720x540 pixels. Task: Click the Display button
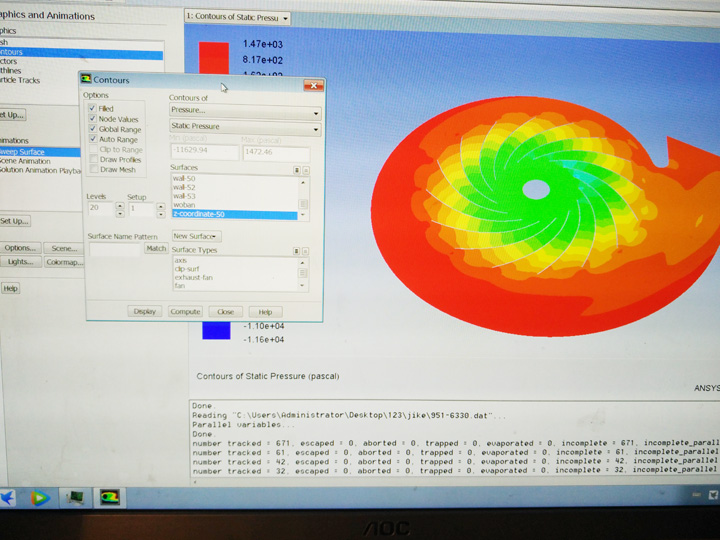[145, 311]
